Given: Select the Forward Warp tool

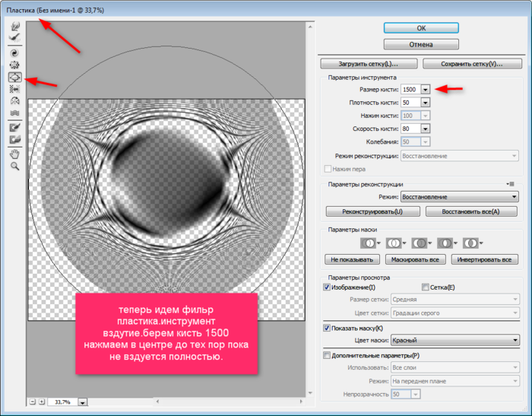Looking at the screenshot, I should click(x=15, y=26).
